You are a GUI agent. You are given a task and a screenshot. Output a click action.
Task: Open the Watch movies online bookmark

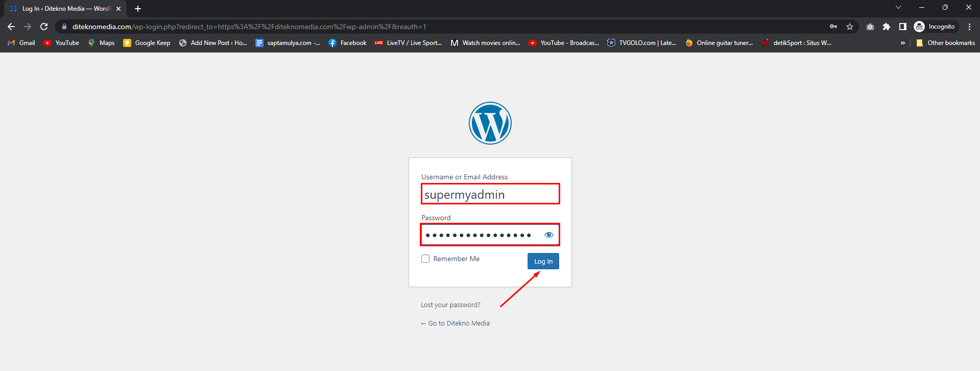486,43
